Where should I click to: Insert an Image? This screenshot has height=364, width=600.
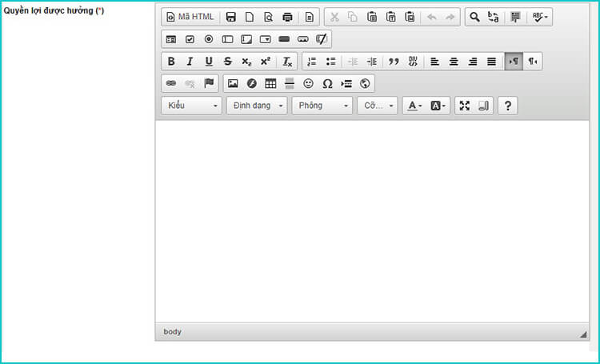point(233,83)
